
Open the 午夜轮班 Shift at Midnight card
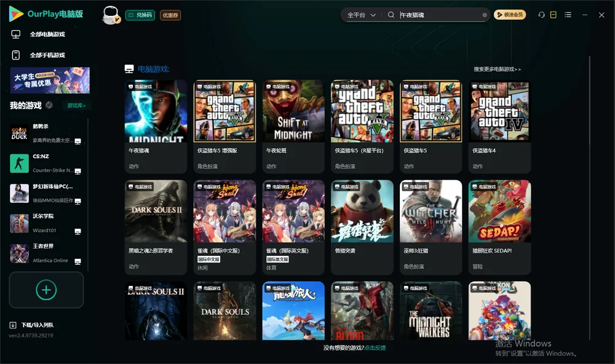(293, 126)
